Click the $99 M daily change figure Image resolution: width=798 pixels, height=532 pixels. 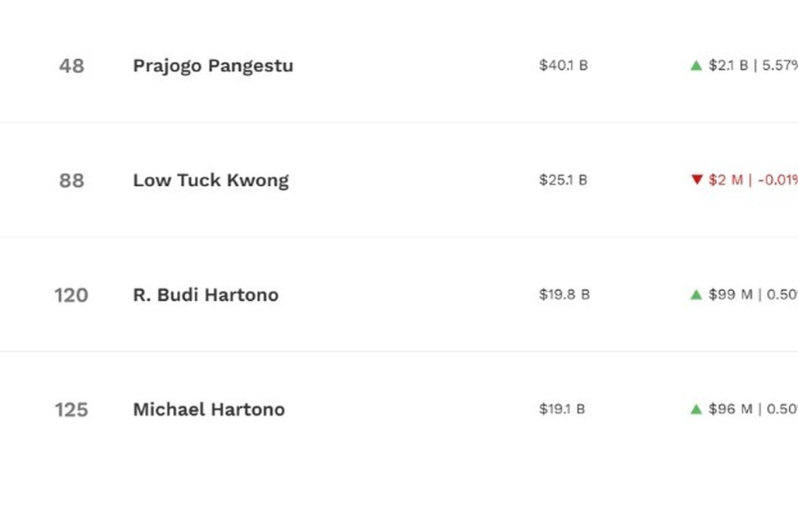point(730,294)
